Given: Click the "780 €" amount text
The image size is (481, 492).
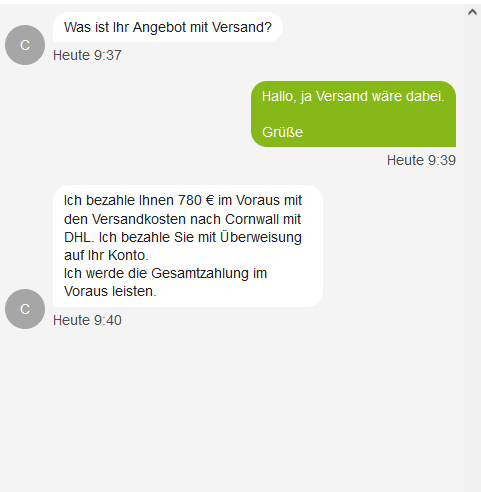Looking at the screenshot, I should (x=196, y=201).
